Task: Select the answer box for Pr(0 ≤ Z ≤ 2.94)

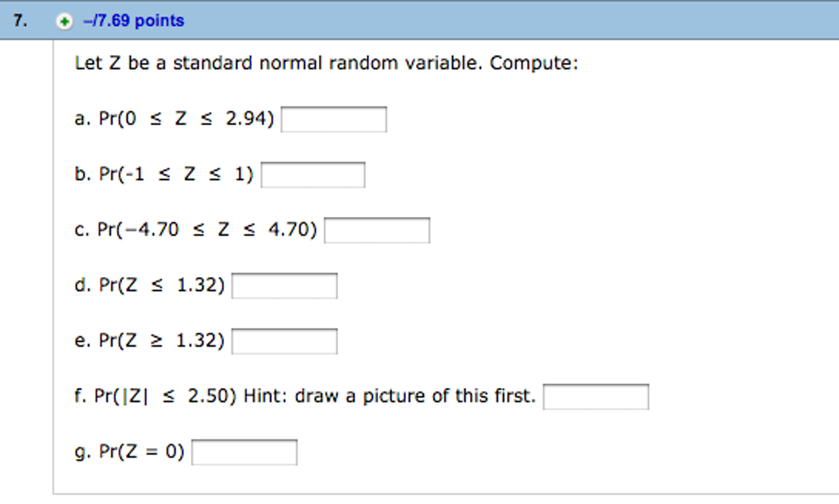Action: (x=333, y=119)
